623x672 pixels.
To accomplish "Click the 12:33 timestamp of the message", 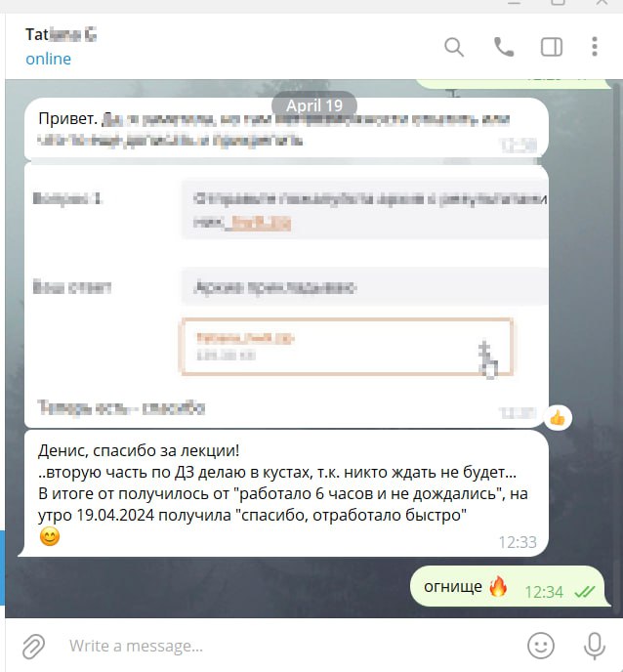I will [518, 542].
